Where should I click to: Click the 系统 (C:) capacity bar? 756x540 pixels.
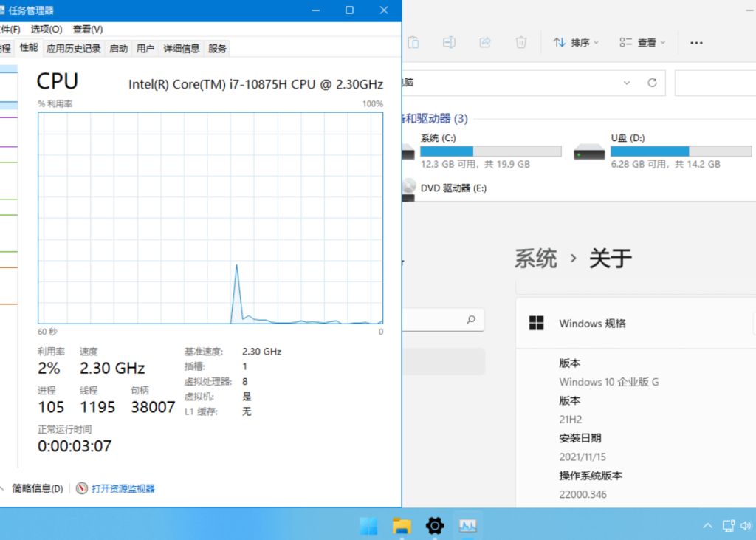491,151
